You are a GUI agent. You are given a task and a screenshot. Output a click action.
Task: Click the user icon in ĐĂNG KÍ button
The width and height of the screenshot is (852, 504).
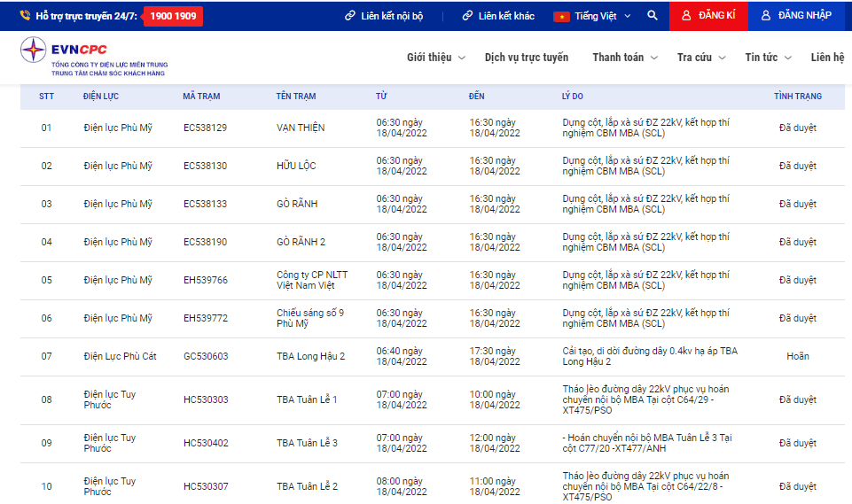pyautogui.click(x=686, y=16)
